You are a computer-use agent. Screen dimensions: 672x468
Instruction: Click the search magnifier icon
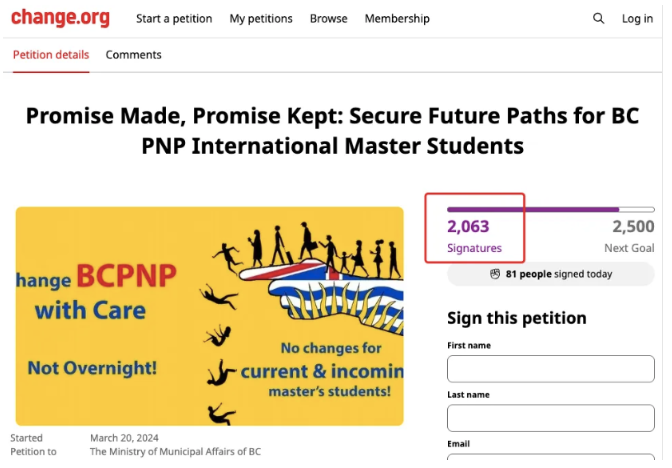click(x=598, y=18)
